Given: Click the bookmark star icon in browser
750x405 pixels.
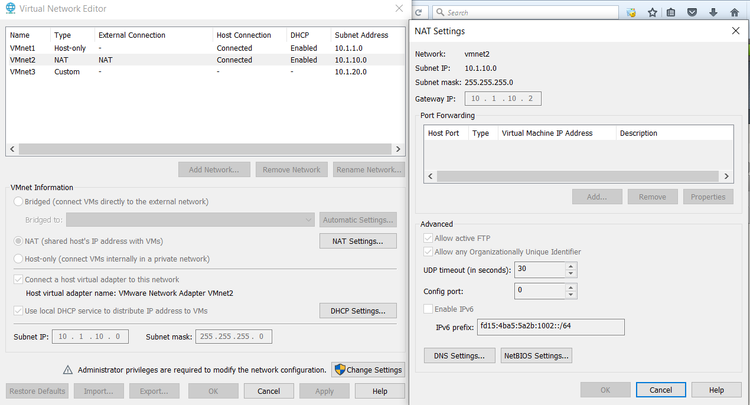Looking at the screenshot, I should pyautogui.click(x=652, y=12).
